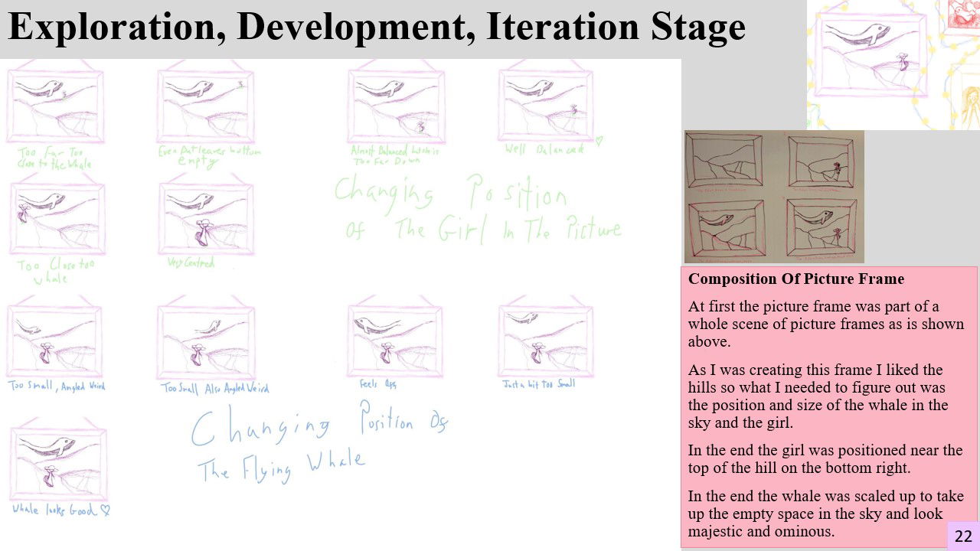Screen dimensions: 980x551
Task: Click the "Just a bit too Small" sketch
Action: point(545,341)
